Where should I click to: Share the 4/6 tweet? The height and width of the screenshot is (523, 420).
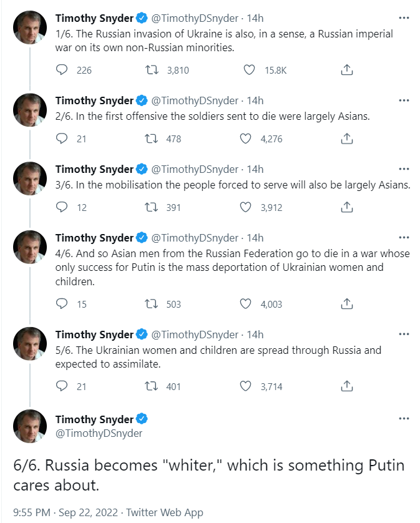348,304
